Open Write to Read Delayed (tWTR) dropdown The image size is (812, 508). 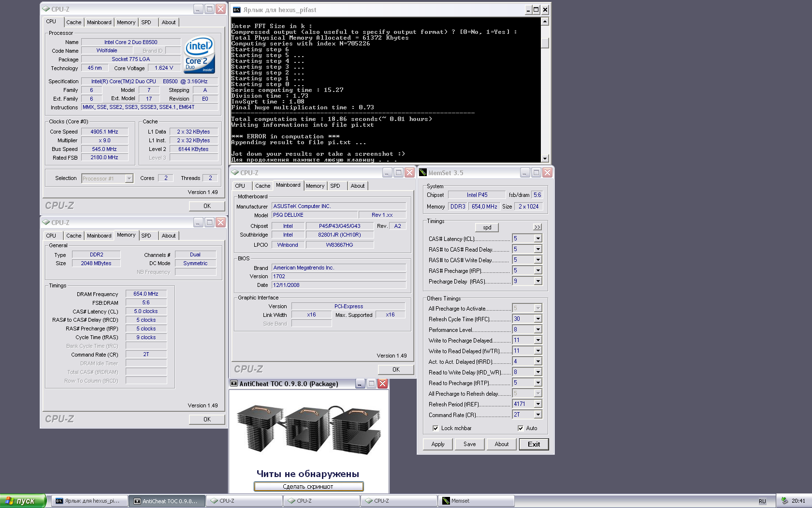pos(538,351)
